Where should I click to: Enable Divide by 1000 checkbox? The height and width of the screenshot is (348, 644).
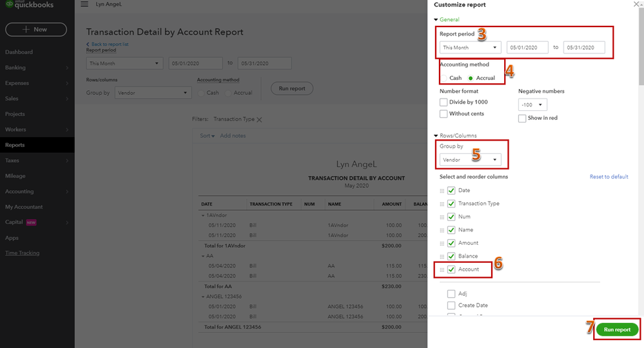[444, 102]
